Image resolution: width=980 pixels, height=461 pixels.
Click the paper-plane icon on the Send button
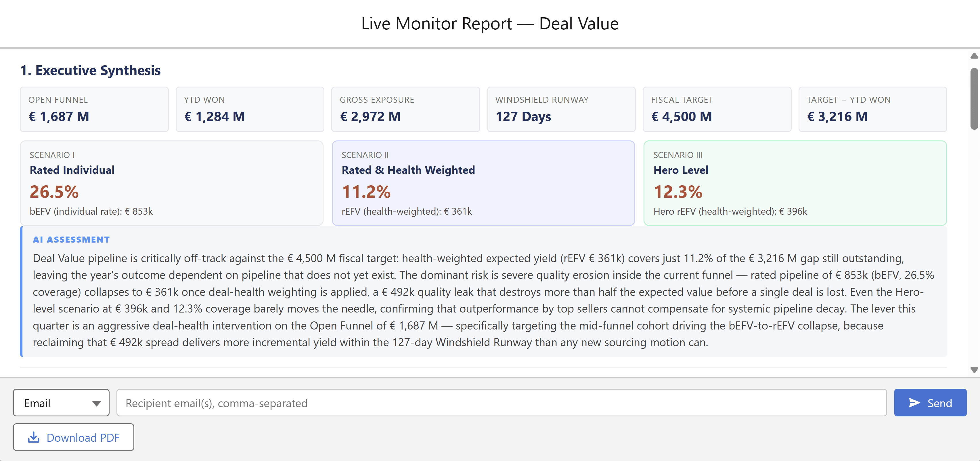pyautogui.click(x=914, y=403)
